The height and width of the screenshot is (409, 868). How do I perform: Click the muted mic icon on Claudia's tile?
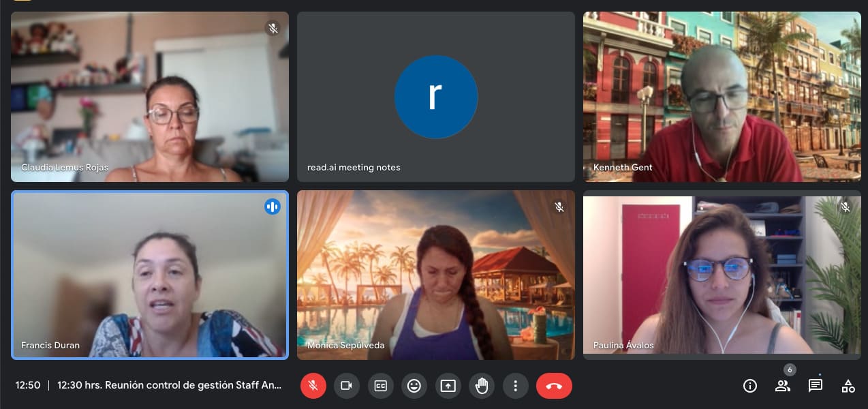point(273,28)
